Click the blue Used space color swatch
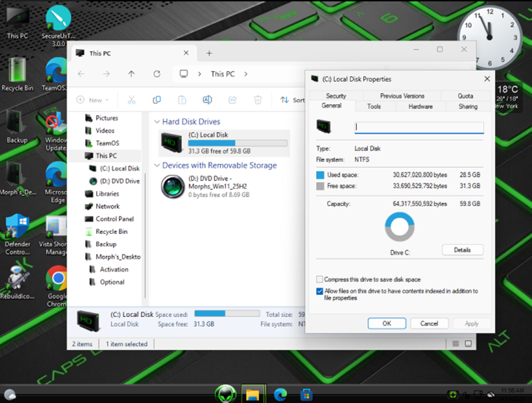Screen dimensions: 532x403 [320, 175]
